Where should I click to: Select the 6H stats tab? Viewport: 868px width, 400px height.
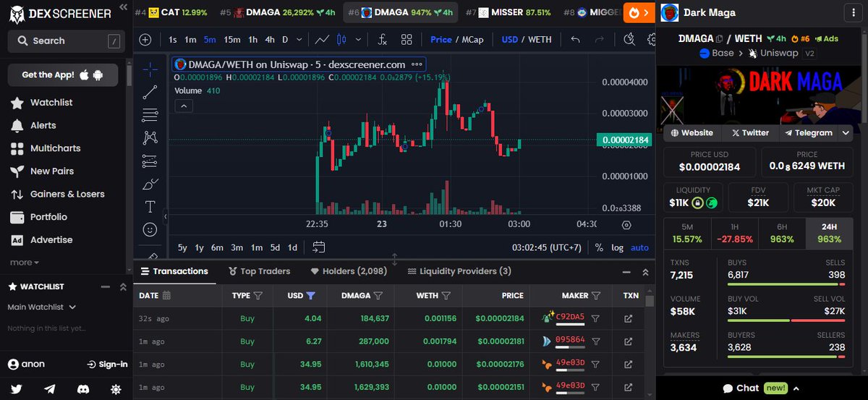pos(781,232)
